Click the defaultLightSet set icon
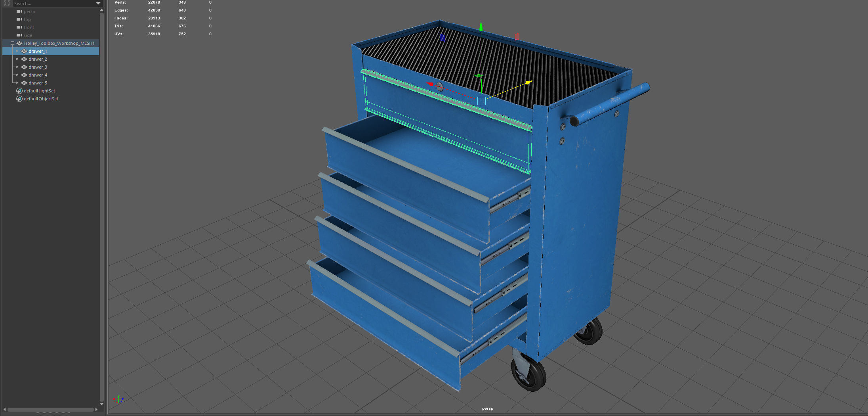Viewport: 868px width, 416px height. (19, 91)
